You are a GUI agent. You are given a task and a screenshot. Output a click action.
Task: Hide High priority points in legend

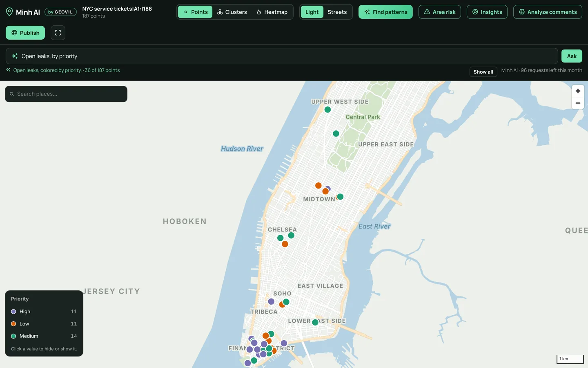[x=44, y=312]
